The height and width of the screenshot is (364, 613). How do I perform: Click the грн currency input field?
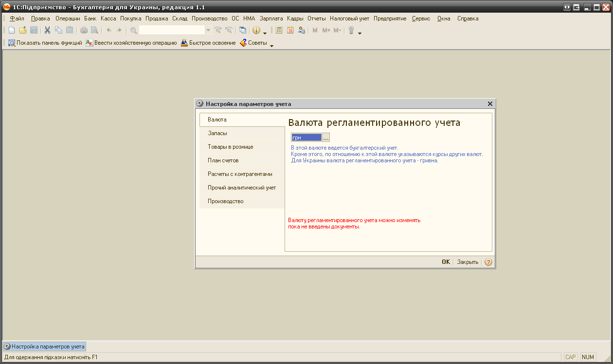[306, 138]
